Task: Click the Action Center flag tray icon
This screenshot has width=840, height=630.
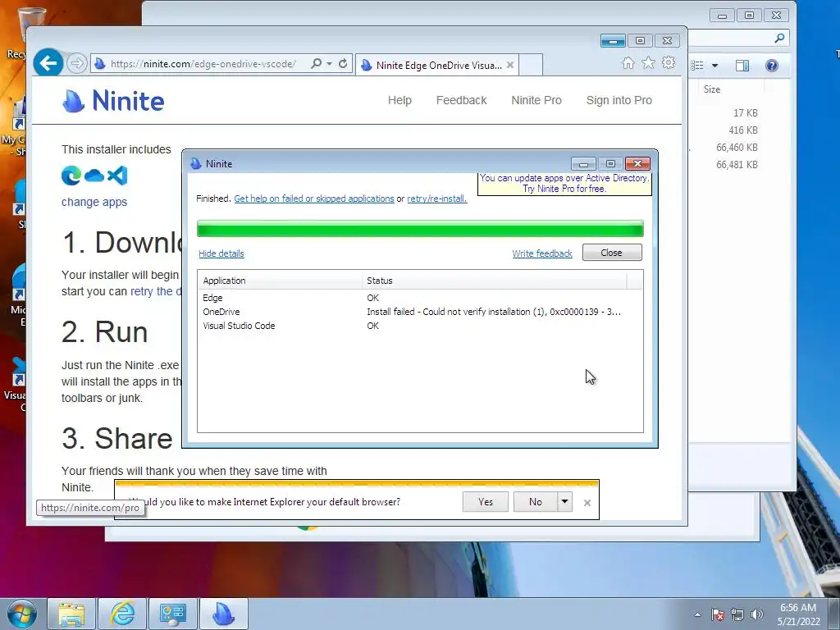Action: coord(718,614)
